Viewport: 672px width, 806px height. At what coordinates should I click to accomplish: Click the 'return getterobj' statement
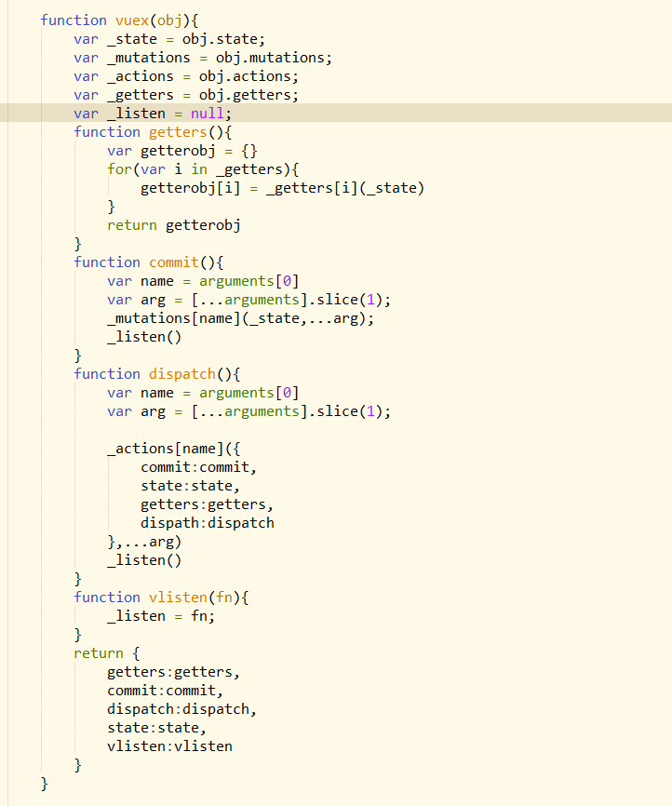click(x=174, y=225)
